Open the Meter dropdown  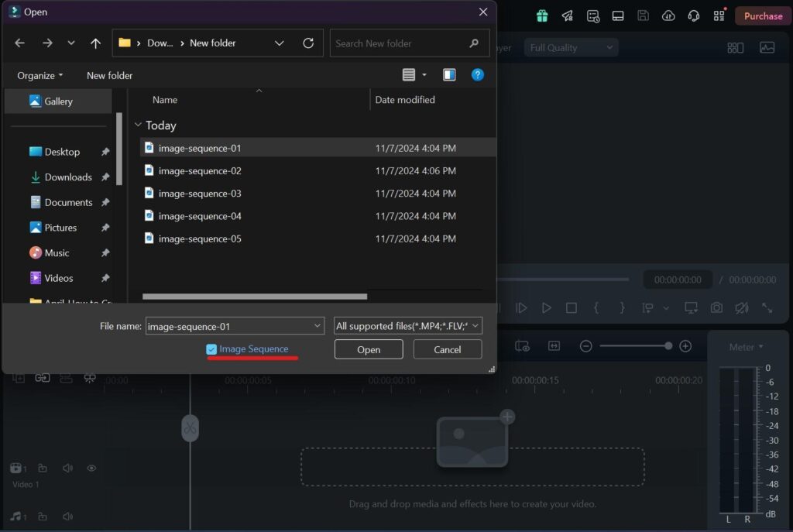tap(746, 347)
